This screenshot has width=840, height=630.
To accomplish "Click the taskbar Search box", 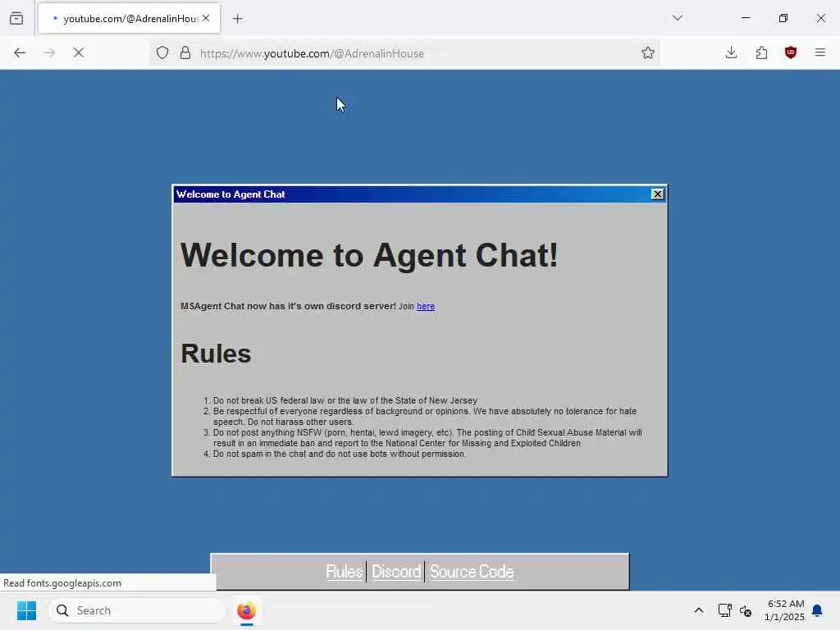I will 137,610.
